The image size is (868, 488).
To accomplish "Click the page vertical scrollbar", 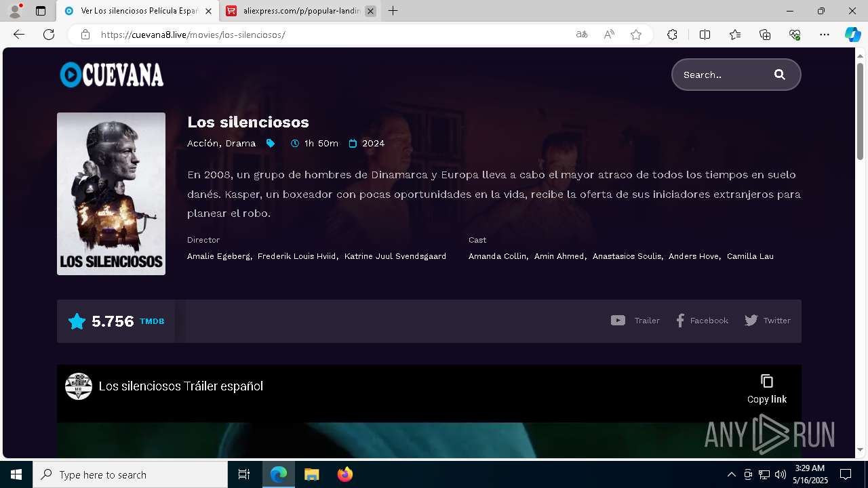I will point(861,112).
